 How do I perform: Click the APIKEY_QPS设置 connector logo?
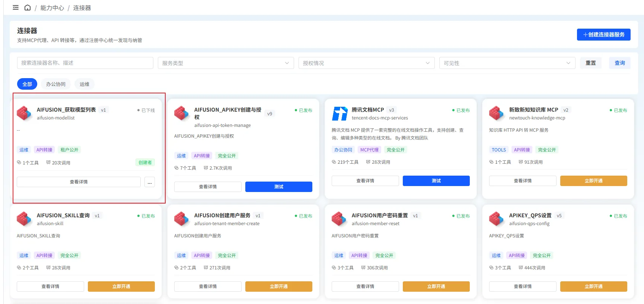pos(497,219)
